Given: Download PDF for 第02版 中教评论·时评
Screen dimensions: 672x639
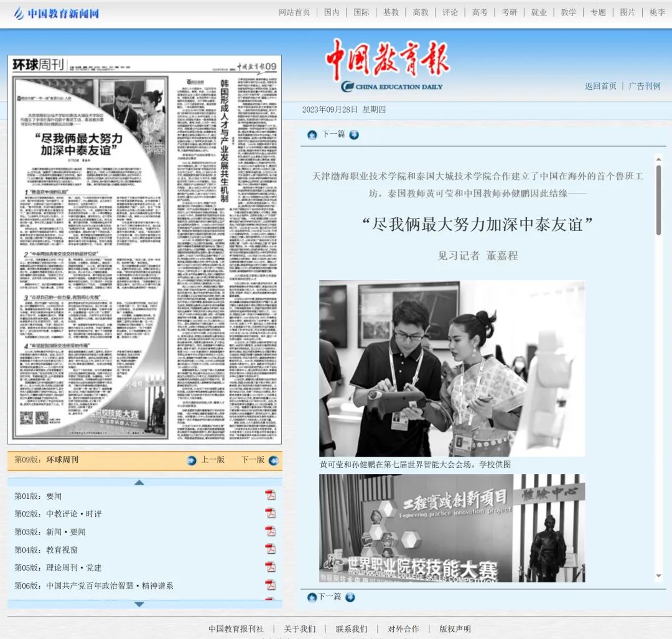Looking at the screenshot, I should pos(270,513).
